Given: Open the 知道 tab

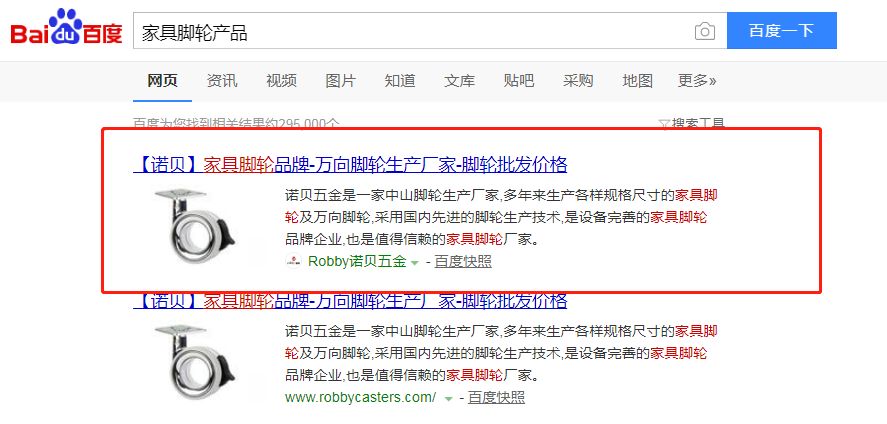Looking at the screenshot, I should tap(400, 81).
